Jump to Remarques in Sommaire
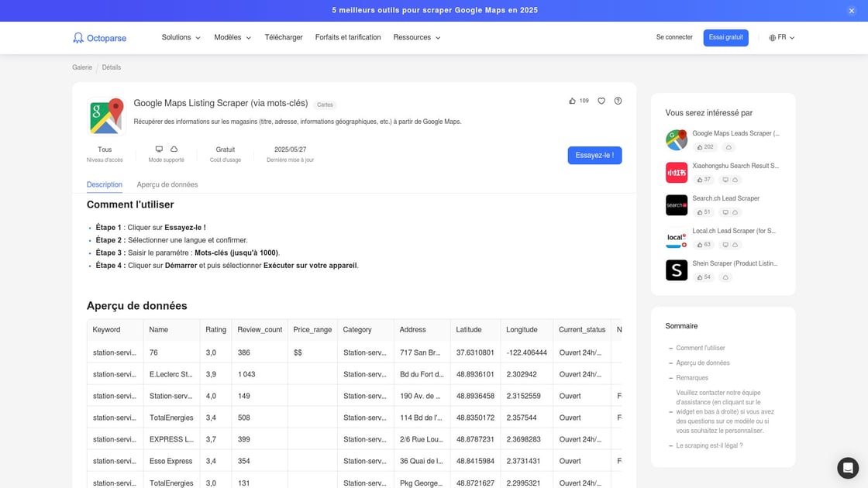868x488 pixels. (x=692, y=378)
